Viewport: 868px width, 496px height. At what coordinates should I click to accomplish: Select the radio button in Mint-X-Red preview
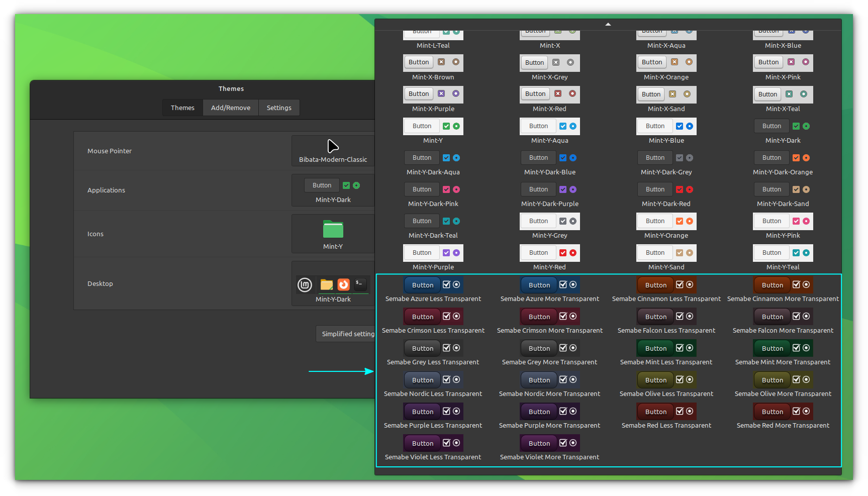(572, 94)
